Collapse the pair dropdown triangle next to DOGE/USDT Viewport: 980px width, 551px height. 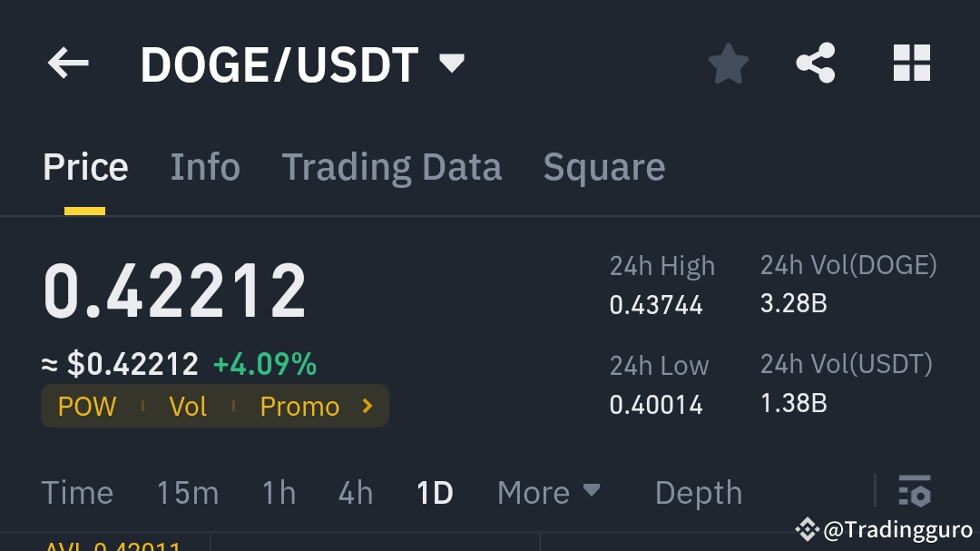(451, 63)
